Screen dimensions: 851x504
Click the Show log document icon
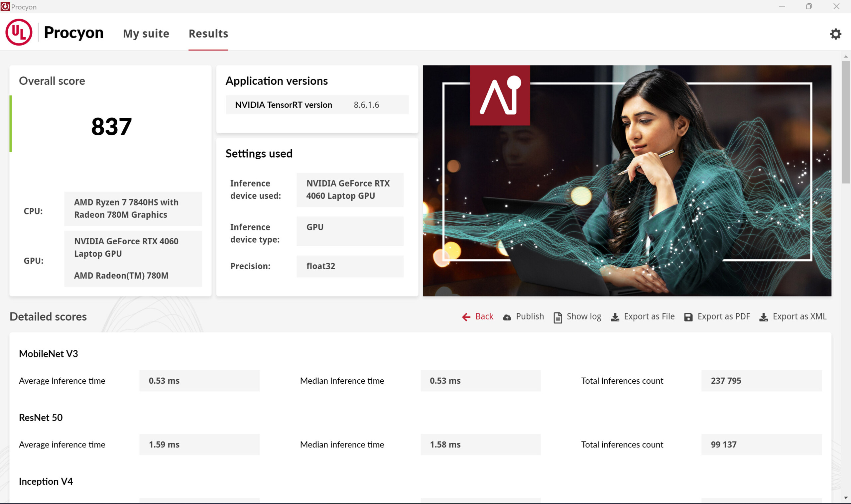557,317
